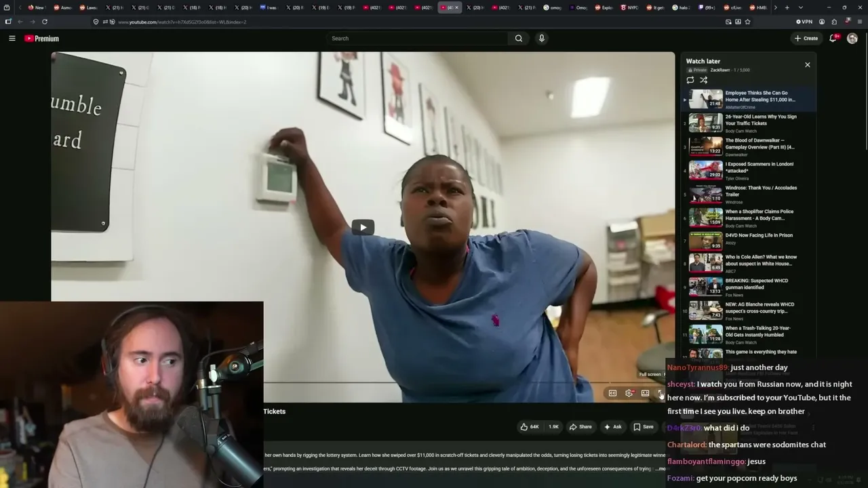Toggle the browser VPN button
The height and width of the screenshot is (488, 868).
(x=804, y=22)
